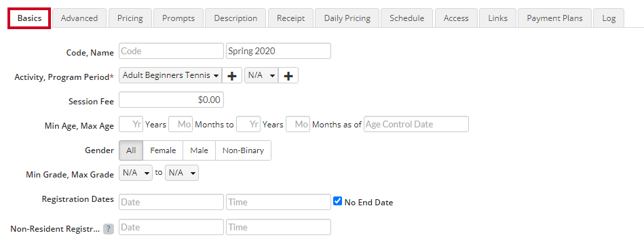Select Male gender option
This screenshot has width=644, height=248.
pyautogui.click(x=200, y=150)
